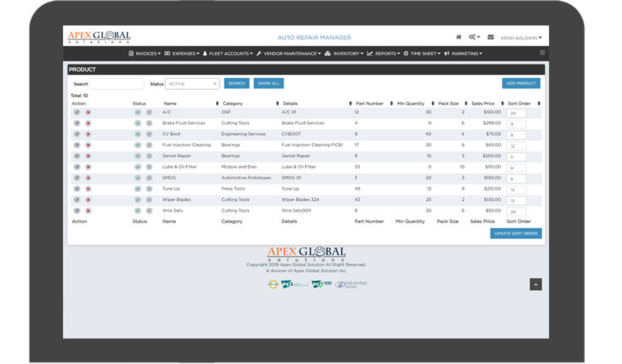Expand the settings gears dropdown

(474, 37)
